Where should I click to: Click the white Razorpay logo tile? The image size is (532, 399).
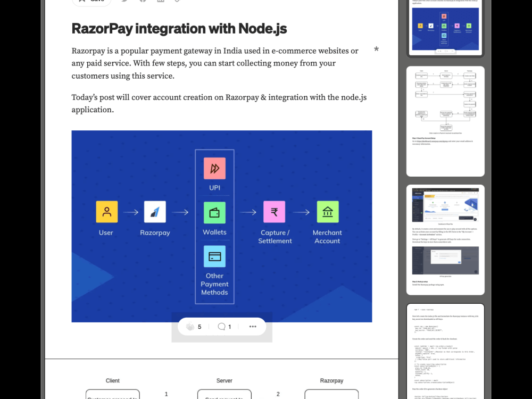[x=155, y=212]
